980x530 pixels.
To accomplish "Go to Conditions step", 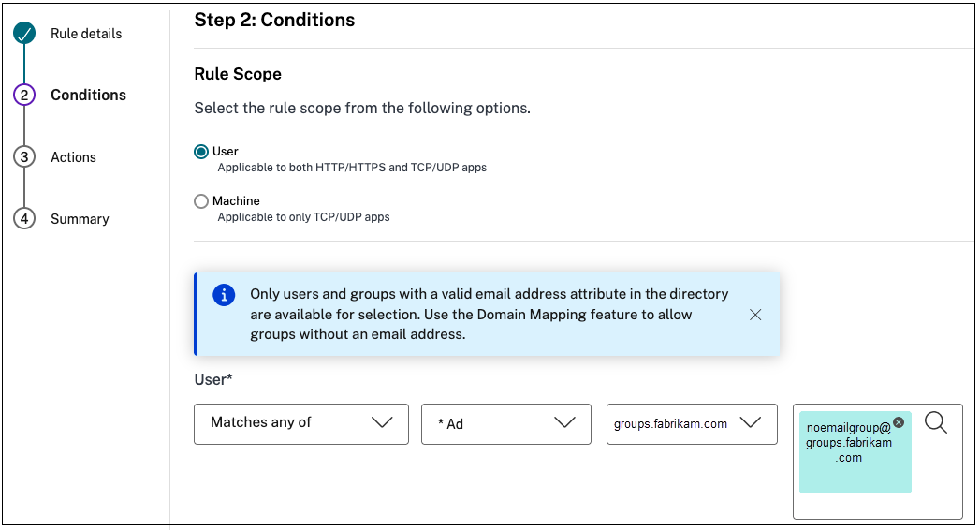I will 88,95.
